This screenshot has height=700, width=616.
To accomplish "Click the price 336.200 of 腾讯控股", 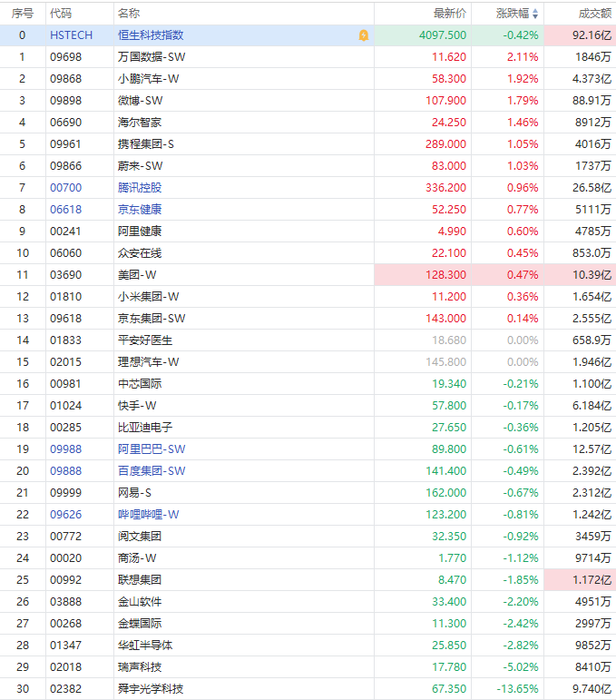I will 445,188.
